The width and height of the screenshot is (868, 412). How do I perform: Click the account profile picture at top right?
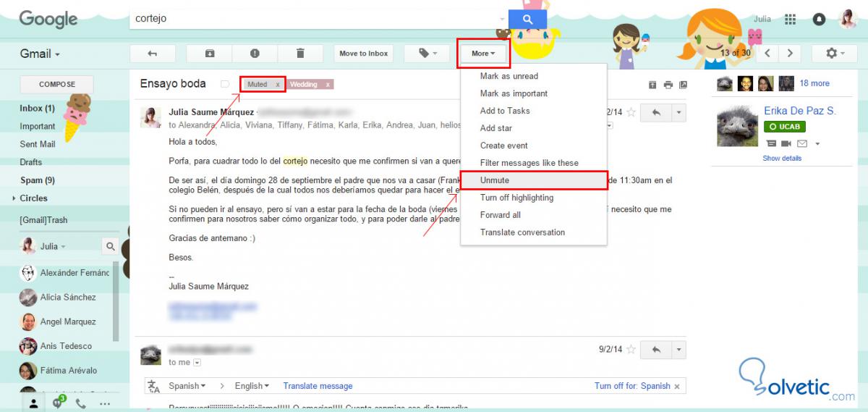[x=848, y=19]
